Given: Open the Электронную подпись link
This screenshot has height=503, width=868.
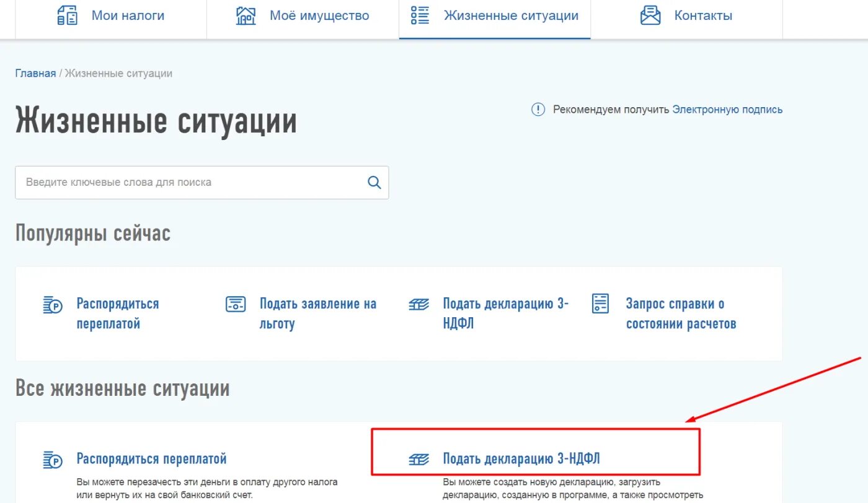Looking at the screenshot, I should (727, 110).
